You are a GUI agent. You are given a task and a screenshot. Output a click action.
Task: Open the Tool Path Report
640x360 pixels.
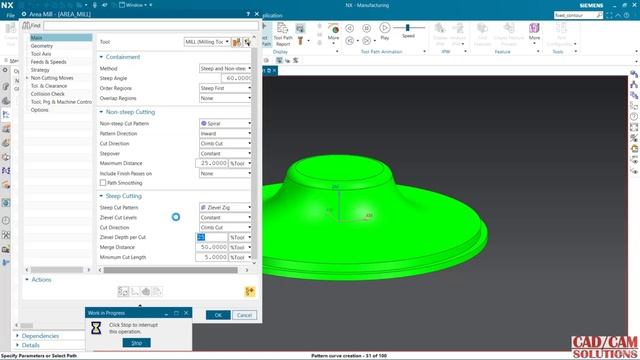coord(282,34)
